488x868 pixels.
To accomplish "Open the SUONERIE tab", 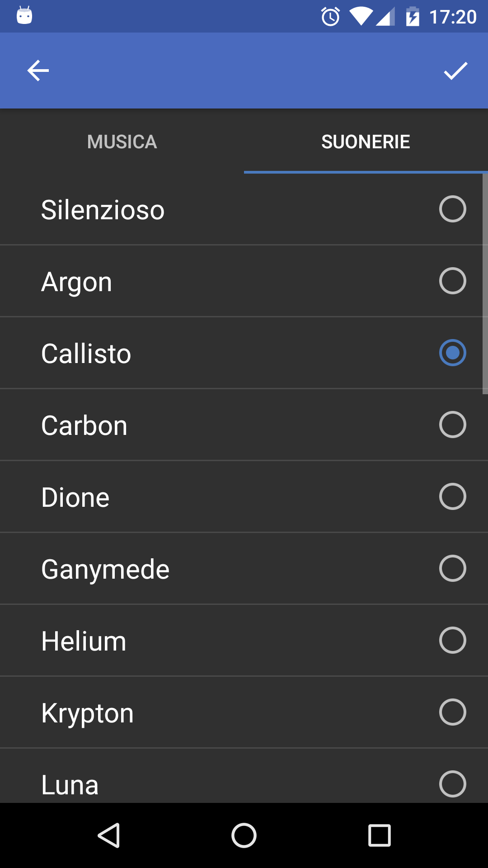I will click(x=366, y=142).
